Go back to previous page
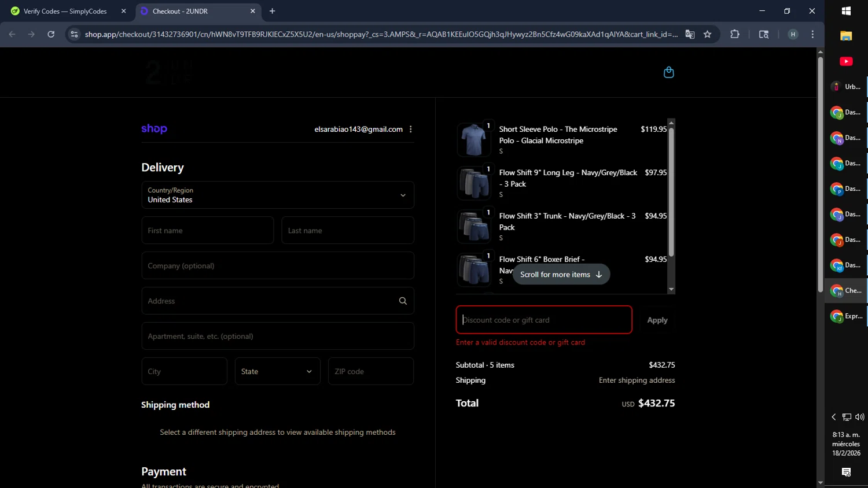Viewport: 868px width, 488px height. (x=12, y=34)
